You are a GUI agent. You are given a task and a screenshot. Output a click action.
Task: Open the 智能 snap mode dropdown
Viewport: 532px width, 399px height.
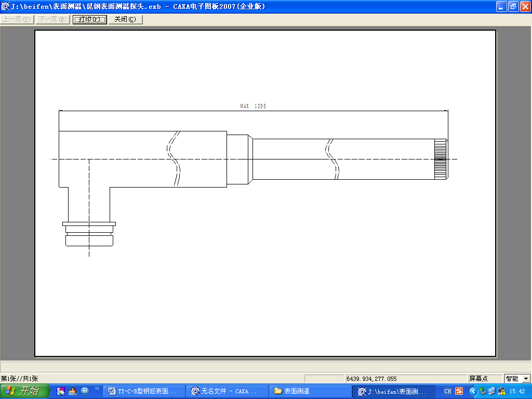point(526,379)
